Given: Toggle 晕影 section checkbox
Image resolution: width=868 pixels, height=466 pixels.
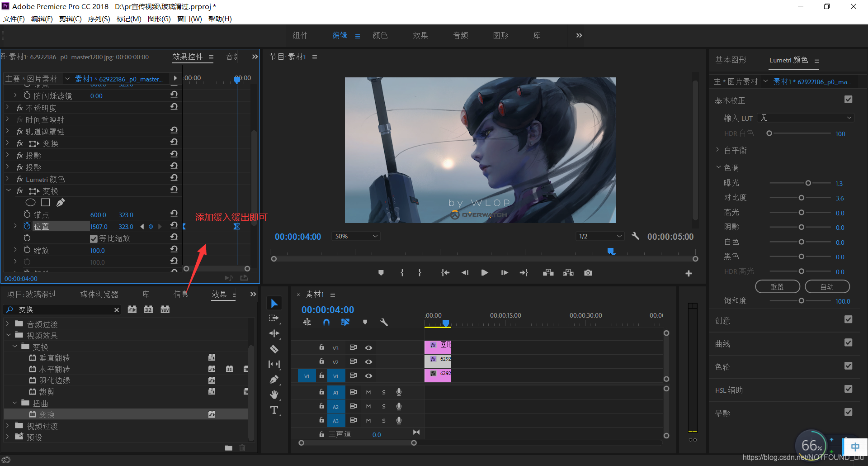Looking at the screenshot, I should [x=848, y=412].
